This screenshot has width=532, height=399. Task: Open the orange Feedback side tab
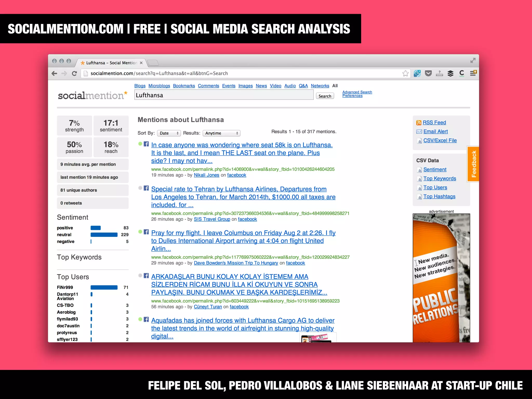coord(473,164)
